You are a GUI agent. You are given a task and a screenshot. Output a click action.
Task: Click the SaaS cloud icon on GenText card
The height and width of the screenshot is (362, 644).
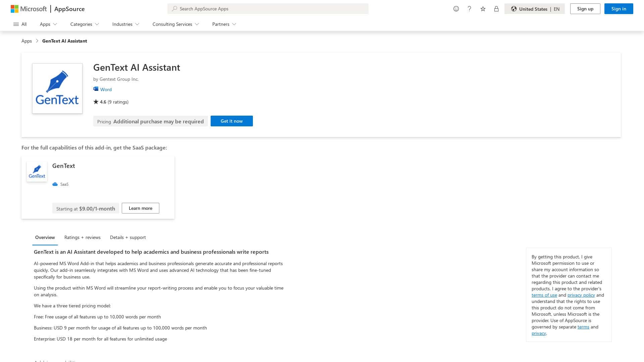[x=55, y=184]
